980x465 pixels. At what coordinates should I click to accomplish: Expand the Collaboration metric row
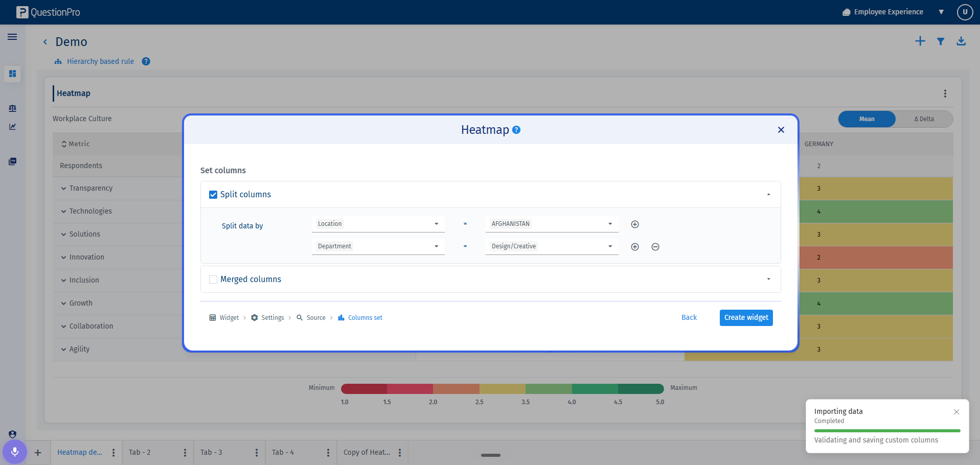63,327
